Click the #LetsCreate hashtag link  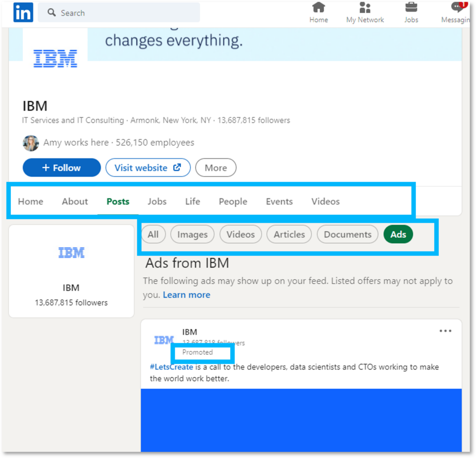(171, 367)
